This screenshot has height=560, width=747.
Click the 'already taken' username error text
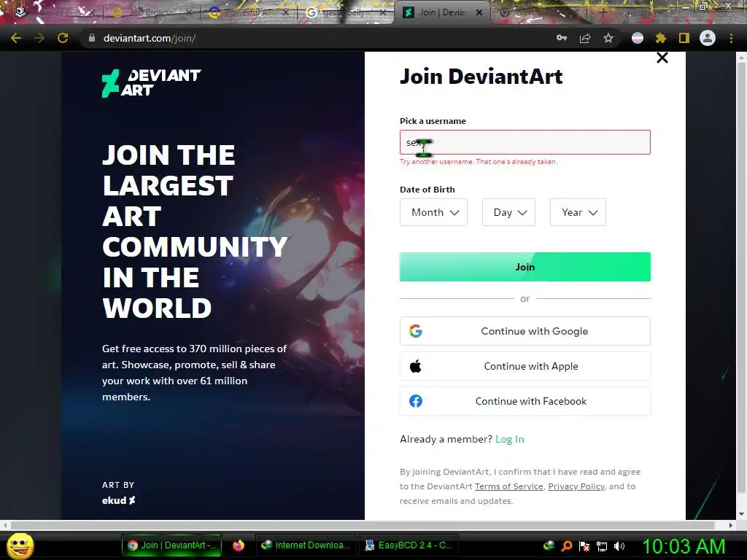tap(479, 162)
